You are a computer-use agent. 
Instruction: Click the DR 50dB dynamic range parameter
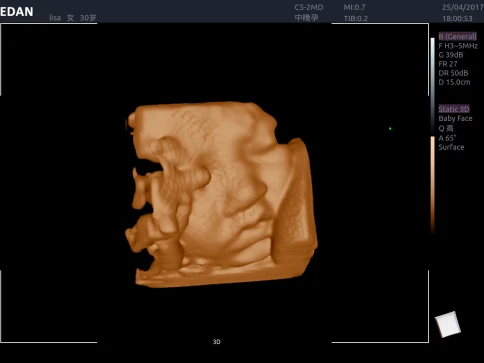[453, 73]
